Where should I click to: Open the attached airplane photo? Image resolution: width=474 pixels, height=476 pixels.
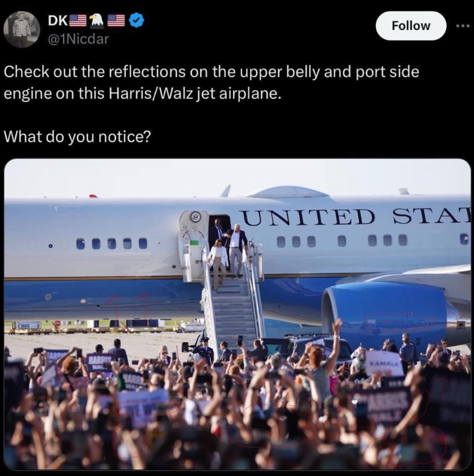(x=237, y=314)
